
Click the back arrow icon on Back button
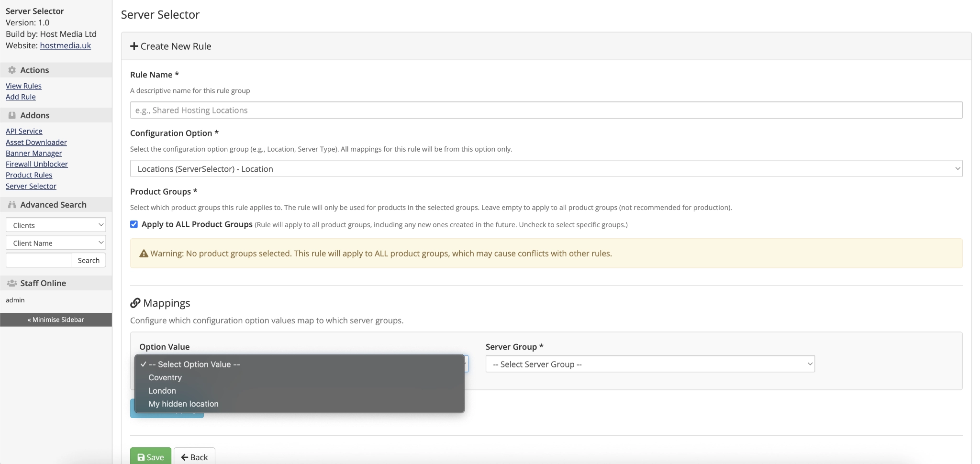click(x=184, y=457)
